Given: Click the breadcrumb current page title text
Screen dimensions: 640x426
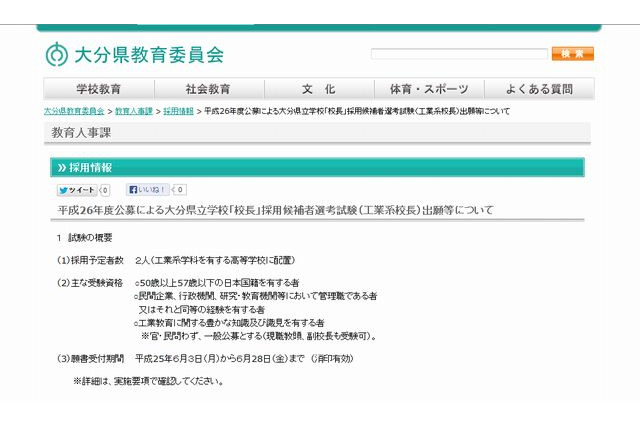Looking at the screenshot, I should coord(357,111).
